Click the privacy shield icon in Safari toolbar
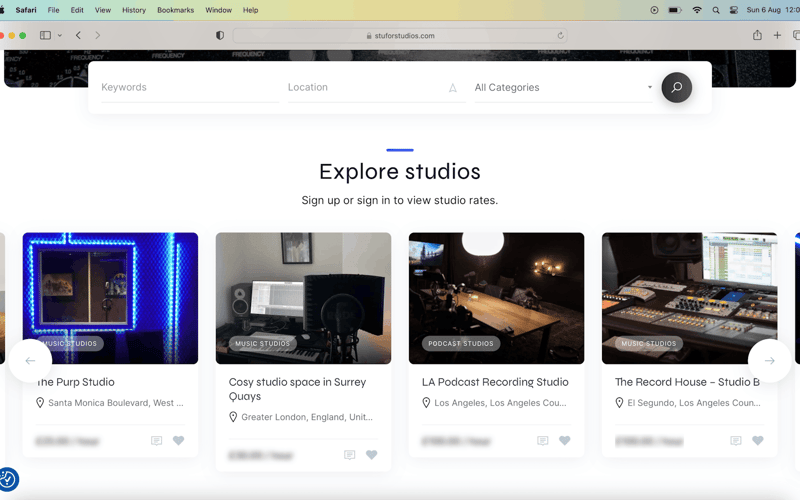This screenshot has height=500, width=800. (x=220, y=35)
